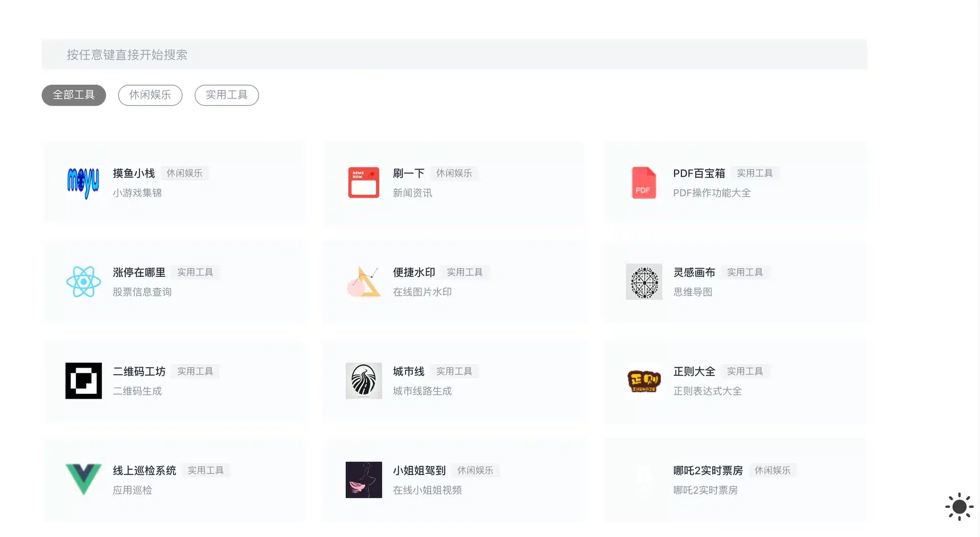The width and height of the screenshot is (980, 537).
Task: Click the search input field at the top
Action: [454, 54]
